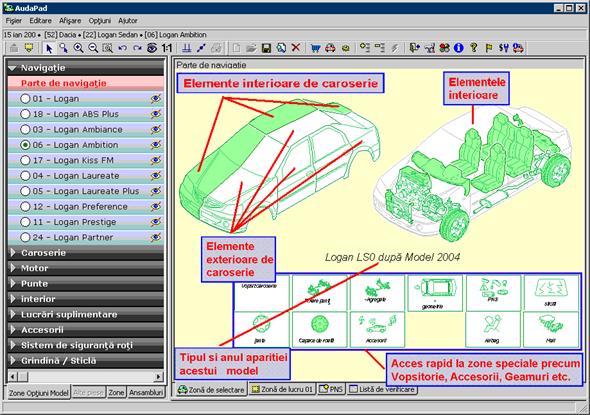Click right arrow of navigation panel scrollbar
Screen dimensions: 590x415
[x=158, y=376]
